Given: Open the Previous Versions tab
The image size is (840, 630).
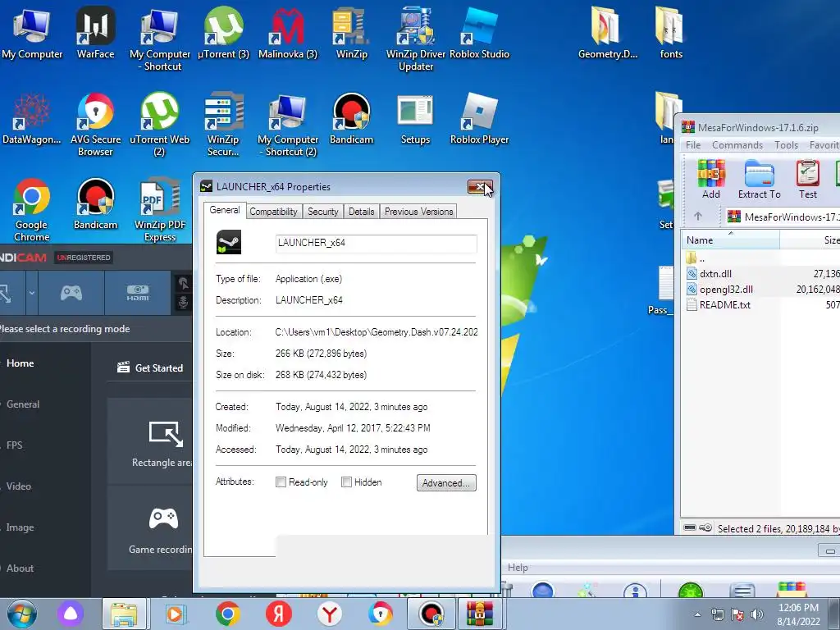Looking at the screenshot, I should pyautogui.click(x=419, y=212).
